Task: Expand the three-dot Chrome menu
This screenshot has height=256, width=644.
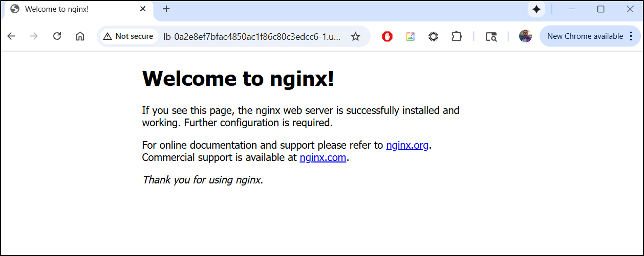Action: pyautogui.click(x=631, y=36)
